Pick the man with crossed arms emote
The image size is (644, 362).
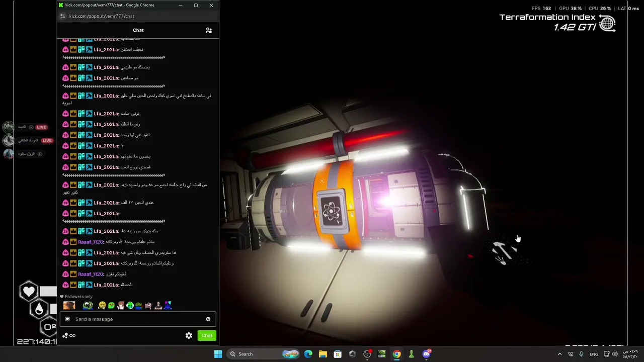pyautogui.click(x=158, y=305)
